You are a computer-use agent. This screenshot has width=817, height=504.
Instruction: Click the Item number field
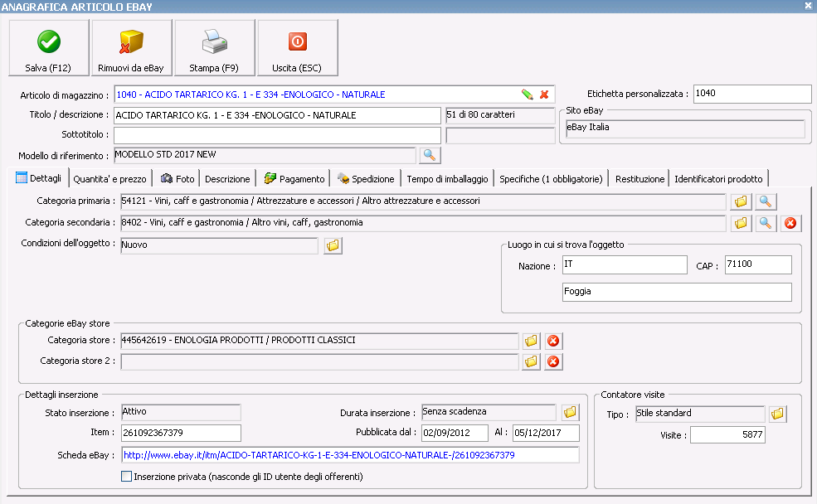click(x=181, y=433)
